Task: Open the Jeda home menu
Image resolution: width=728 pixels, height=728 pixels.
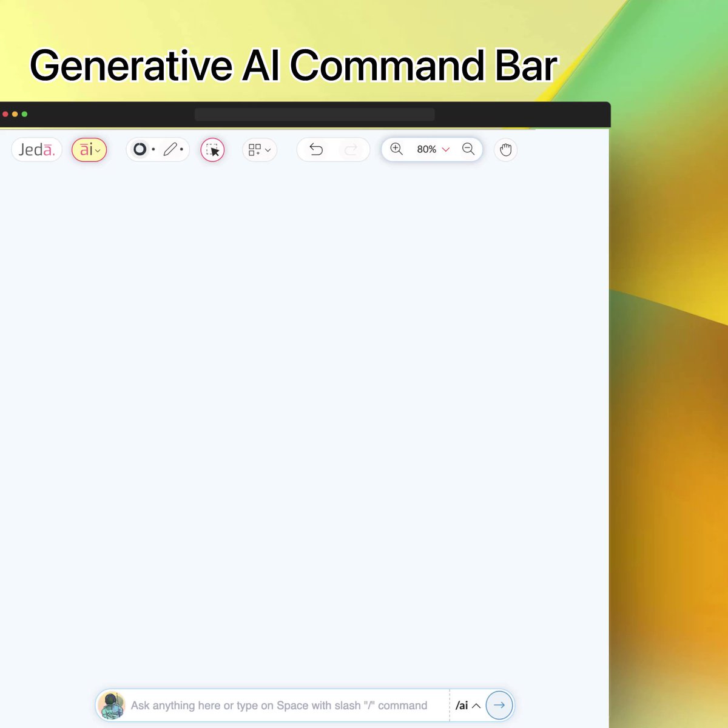Action: [x=36, y=149]
